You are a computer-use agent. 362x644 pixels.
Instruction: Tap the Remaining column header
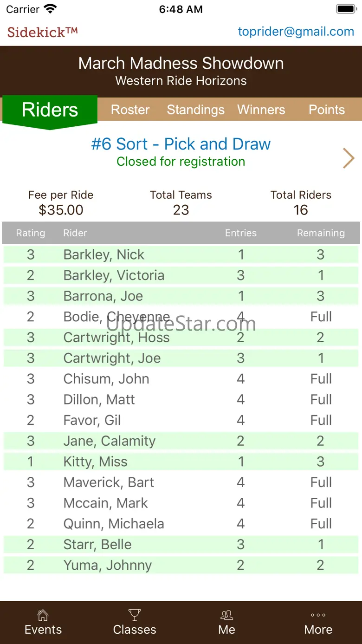[x=321, y=233]
